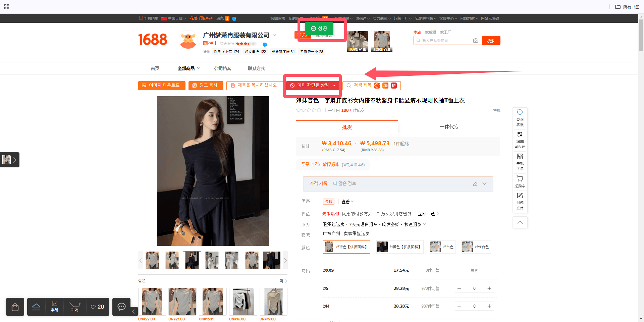Open the 所有书签 bookmarks folder

(627, 7)
